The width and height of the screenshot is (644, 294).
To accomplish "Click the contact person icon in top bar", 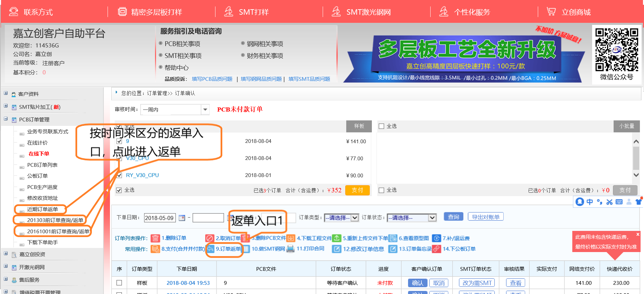I will tap(14, 12).
